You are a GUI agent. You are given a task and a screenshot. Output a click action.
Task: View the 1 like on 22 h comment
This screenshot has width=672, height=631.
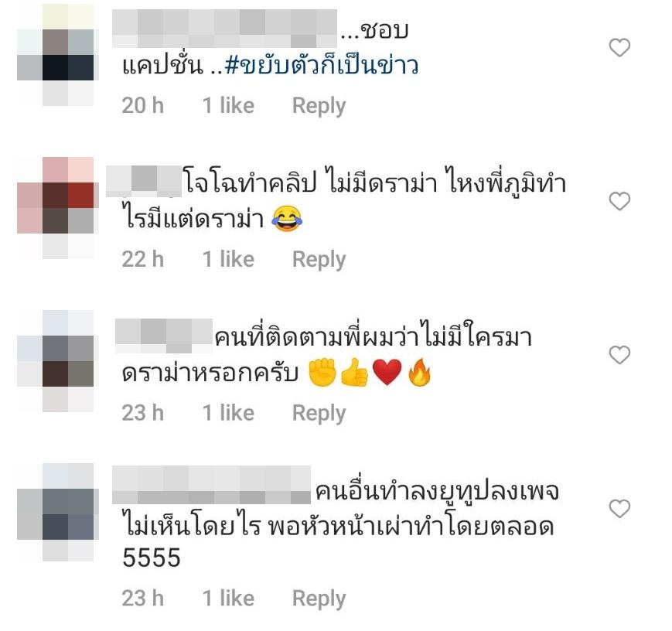228,259
